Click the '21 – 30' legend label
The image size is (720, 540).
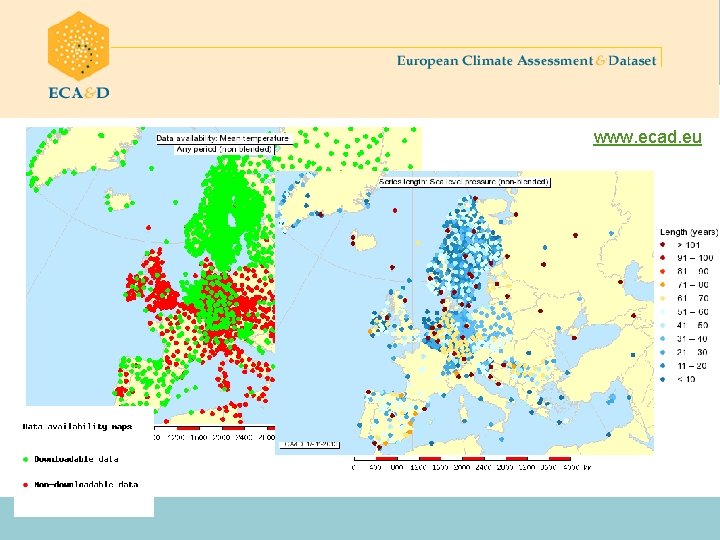[692, 352]
